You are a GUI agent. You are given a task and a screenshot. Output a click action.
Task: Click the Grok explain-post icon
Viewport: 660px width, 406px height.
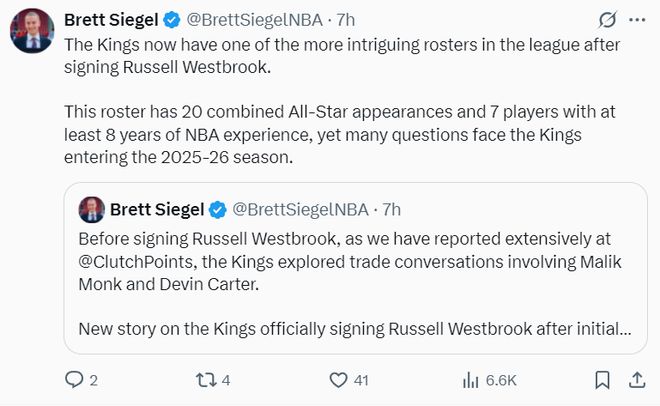click(x=606, y=20)
